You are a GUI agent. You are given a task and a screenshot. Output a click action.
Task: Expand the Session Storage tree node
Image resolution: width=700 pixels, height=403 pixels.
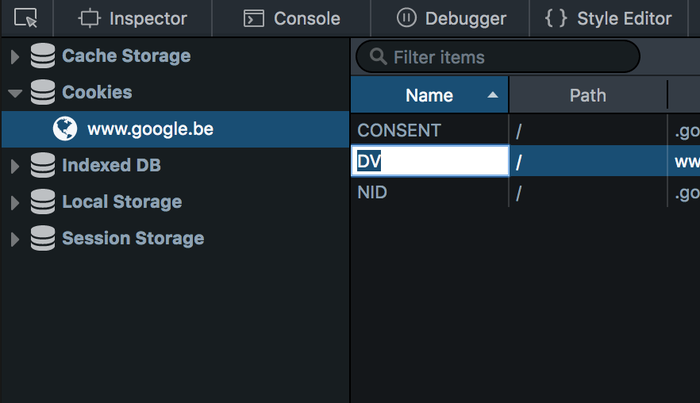14,239
